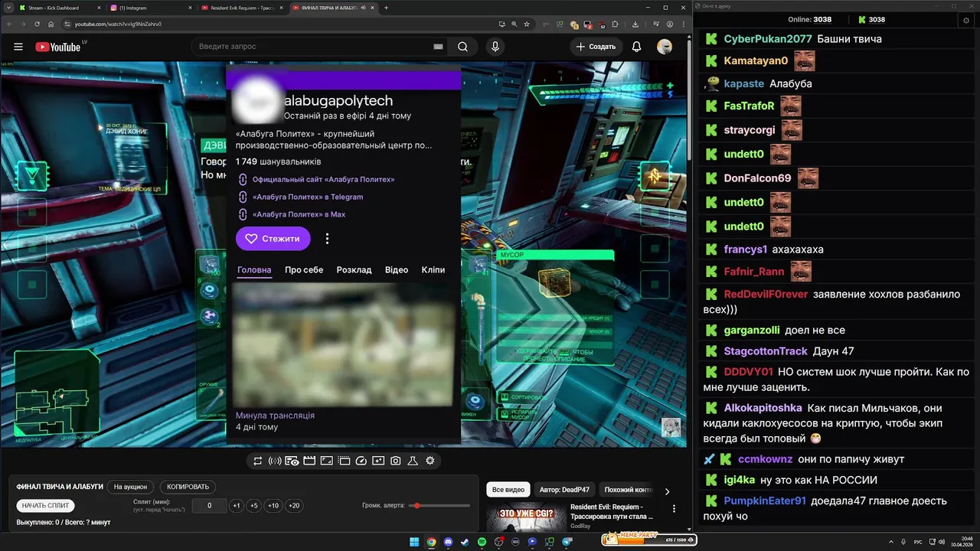Click the На аукцион button
Screen dimensions: 980x551
click(x=130, y=487)
